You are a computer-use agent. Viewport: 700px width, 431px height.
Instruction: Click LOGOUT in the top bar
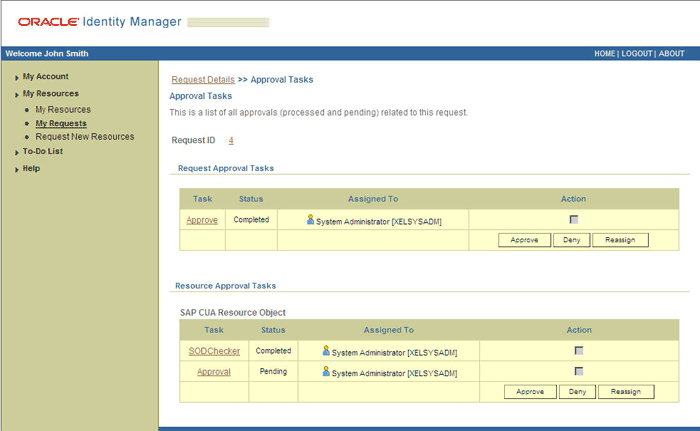[637, 54]
